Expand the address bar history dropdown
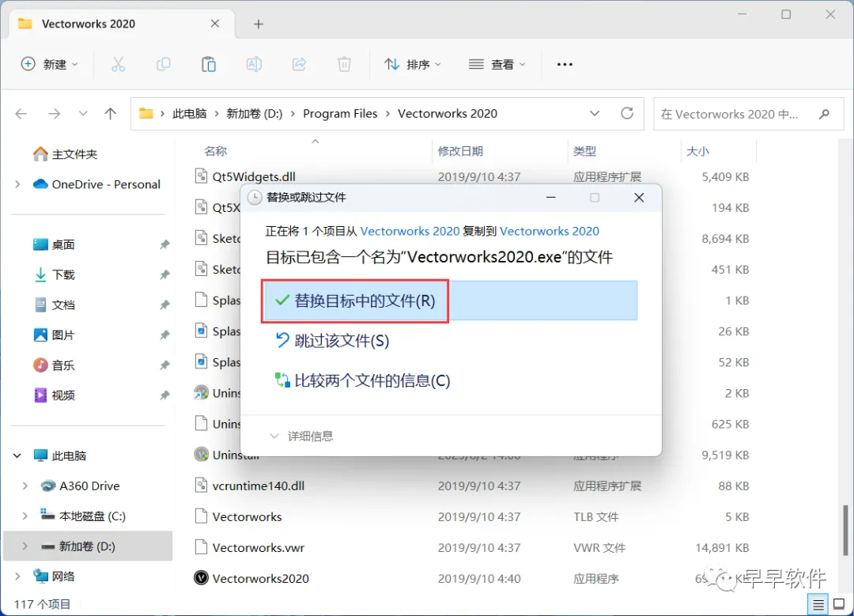854x616 pixels. [595, 113]
